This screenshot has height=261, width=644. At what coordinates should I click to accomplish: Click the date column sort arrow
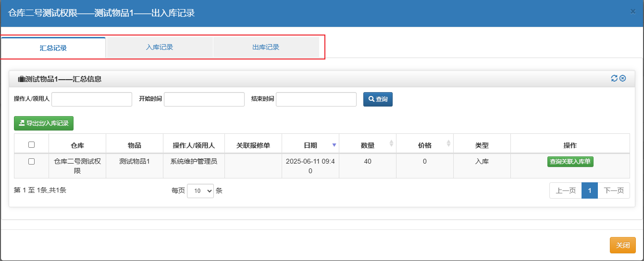click(x=334, y=145)
